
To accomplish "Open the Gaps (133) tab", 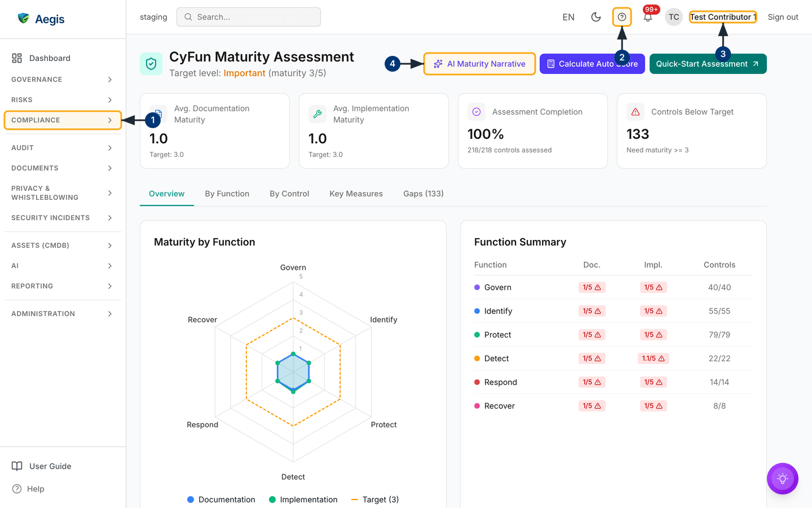I will 423,194.
